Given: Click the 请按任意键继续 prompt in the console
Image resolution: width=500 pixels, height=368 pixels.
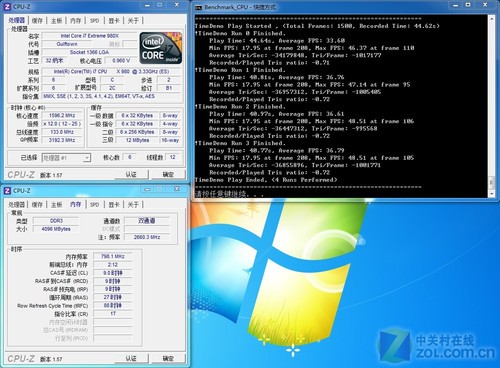Looking at the screenshot, I should click(x=229, y=194).
